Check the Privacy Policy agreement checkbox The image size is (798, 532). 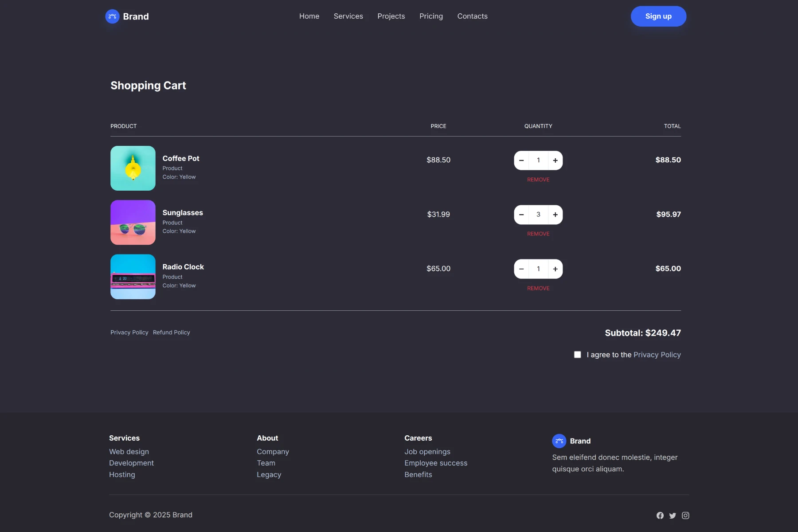[x=577, y=355]
